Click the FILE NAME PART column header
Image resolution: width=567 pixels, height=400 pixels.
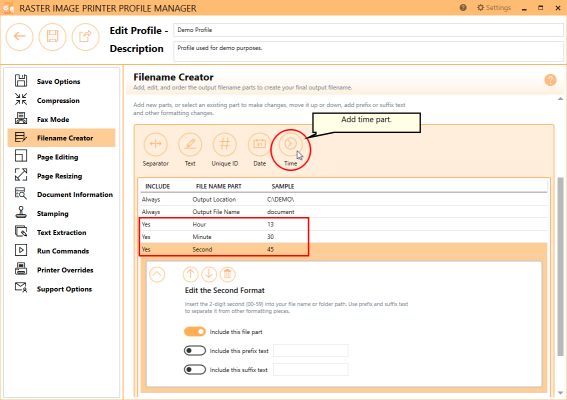coord(218,186)
